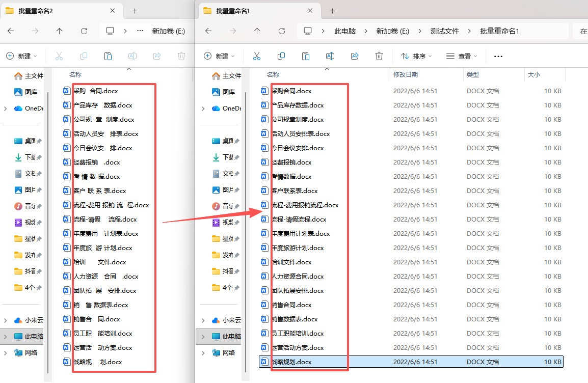
Task: Click Cut icon in 批量重命名2 toolbar
Action: pyautogui.click(x=59, y=56)
